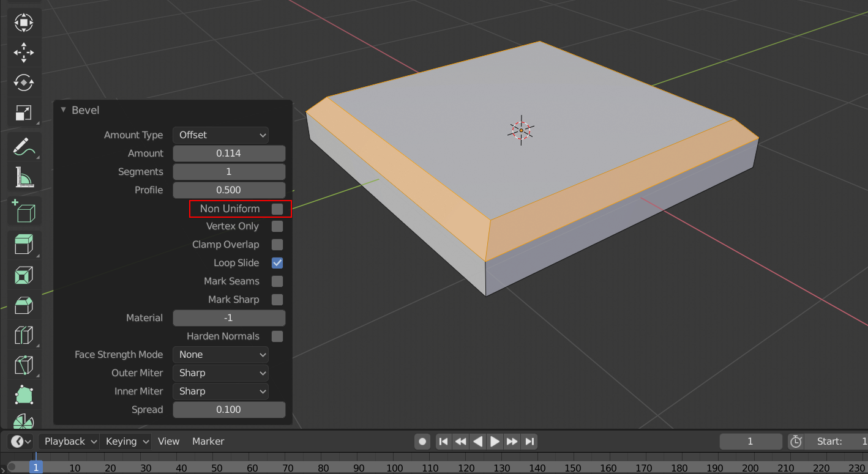868x474 pixels.
Task: Select the Measure ruler tool
Action: (x=24, y=177)
